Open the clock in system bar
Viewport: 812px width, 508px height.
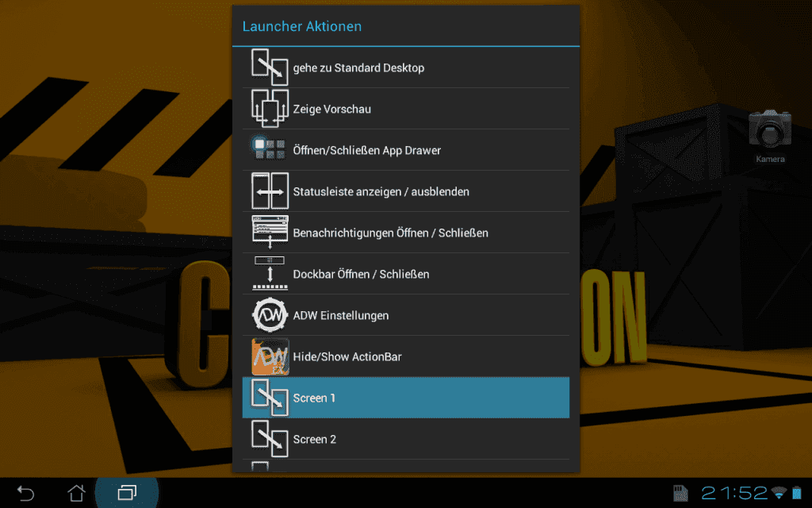click(x=734, y=492)
